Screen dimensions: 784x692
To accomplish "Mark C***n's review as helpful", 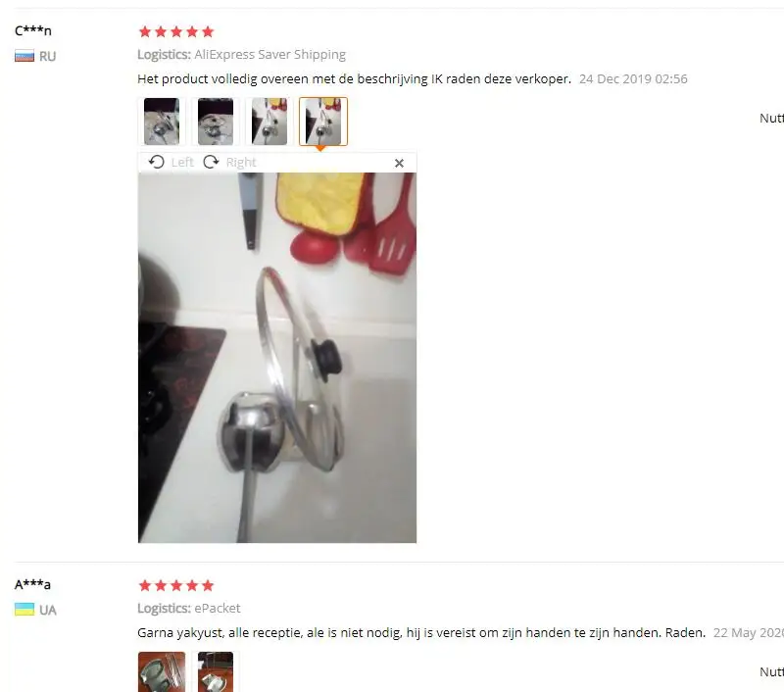I will 771,118.
